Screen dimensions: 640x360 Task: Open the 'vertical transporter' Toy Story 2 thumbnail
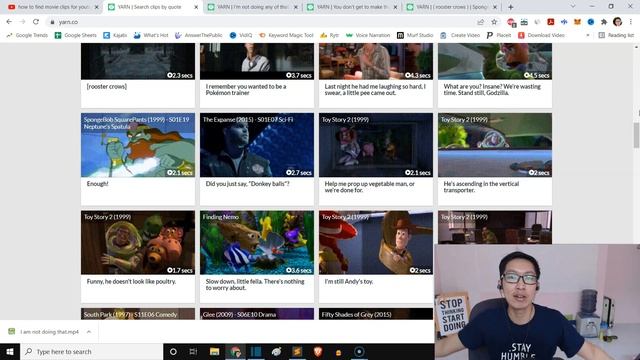[x=495, y=145]
